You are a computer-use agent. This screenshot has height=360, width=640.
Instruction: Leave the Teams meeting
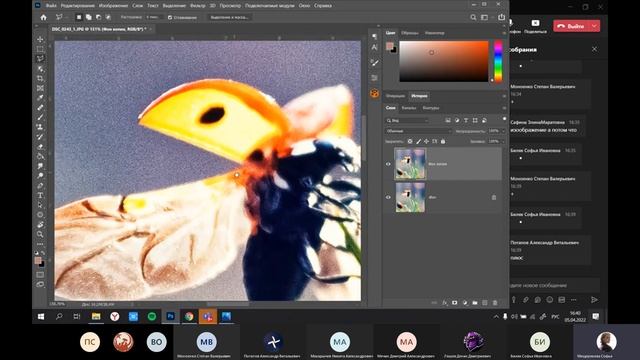571,26
